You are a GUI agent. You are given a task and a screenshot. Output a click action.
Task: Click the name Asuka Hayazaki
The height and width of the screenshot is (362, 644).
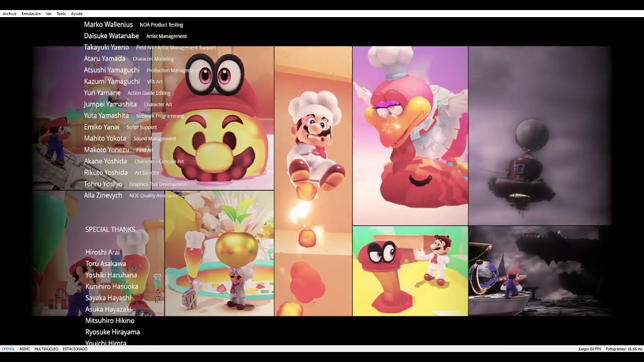click(109, 309)
